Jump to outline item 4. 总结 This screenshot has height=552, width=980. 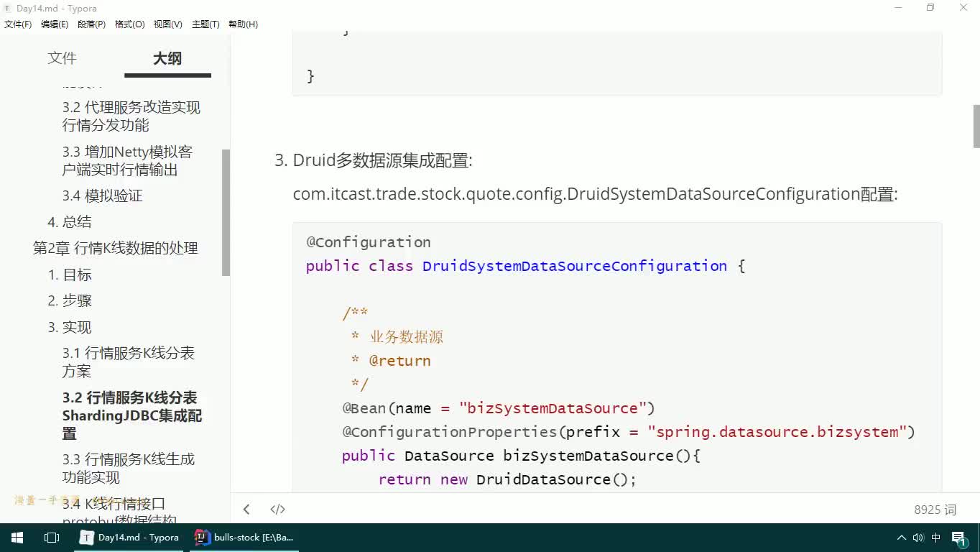point(70,222)
